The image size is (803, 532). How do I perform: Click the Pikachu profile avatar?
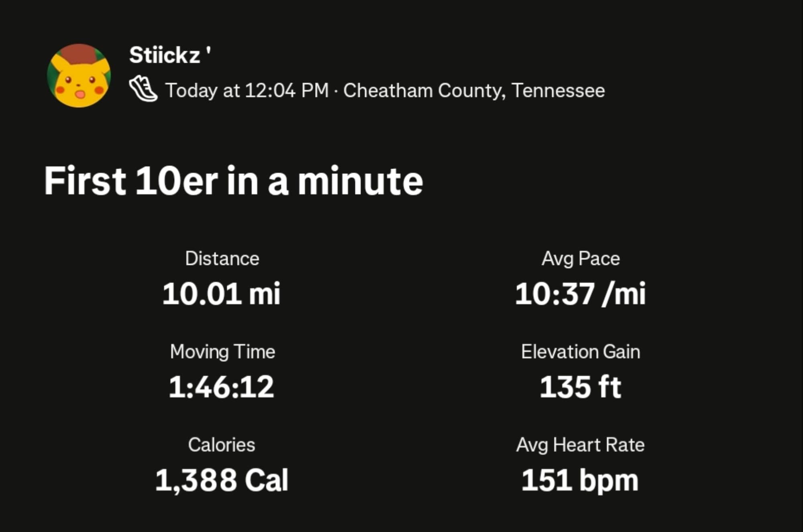tap(79, 75)
